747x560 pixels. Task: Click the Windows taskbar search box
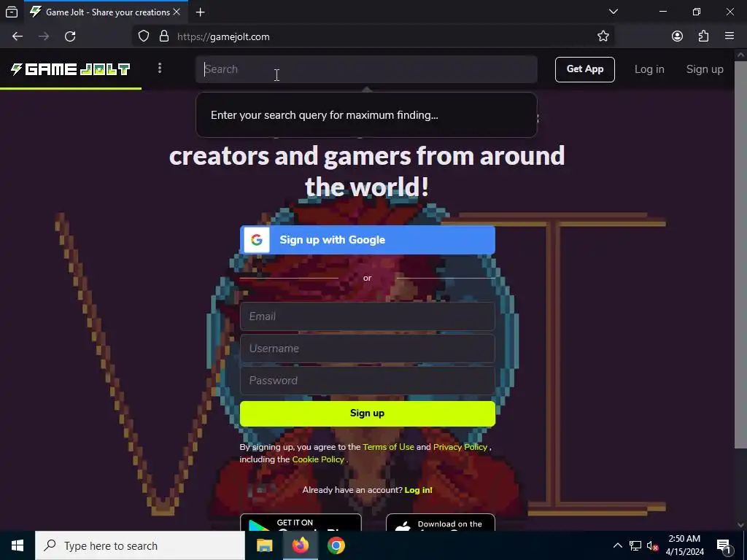[140, 545]
